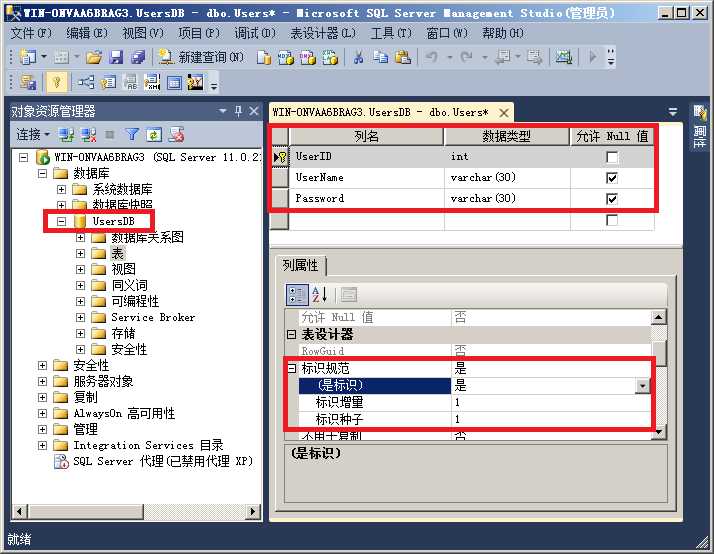Select the 列属性 tab

click(x=301, y=265)
